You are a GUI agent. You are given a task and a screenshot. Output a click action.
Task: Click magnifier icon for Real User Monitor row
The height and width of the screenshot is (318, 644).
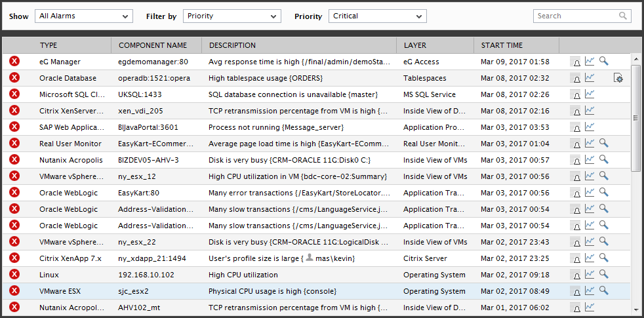coord(603,143)
